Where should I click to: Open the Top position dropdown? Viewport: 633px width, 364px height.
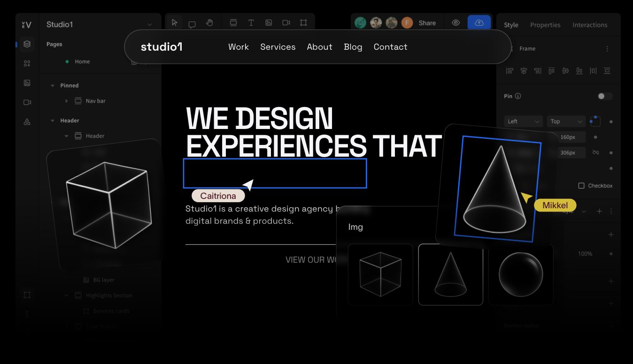click(x=565, y=121)
